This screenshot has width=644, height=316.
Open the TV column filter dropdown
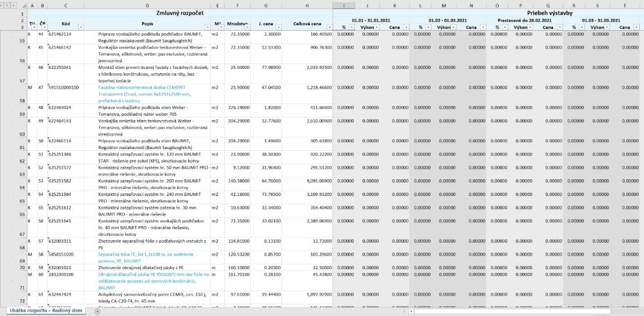(x=34, y=27)
